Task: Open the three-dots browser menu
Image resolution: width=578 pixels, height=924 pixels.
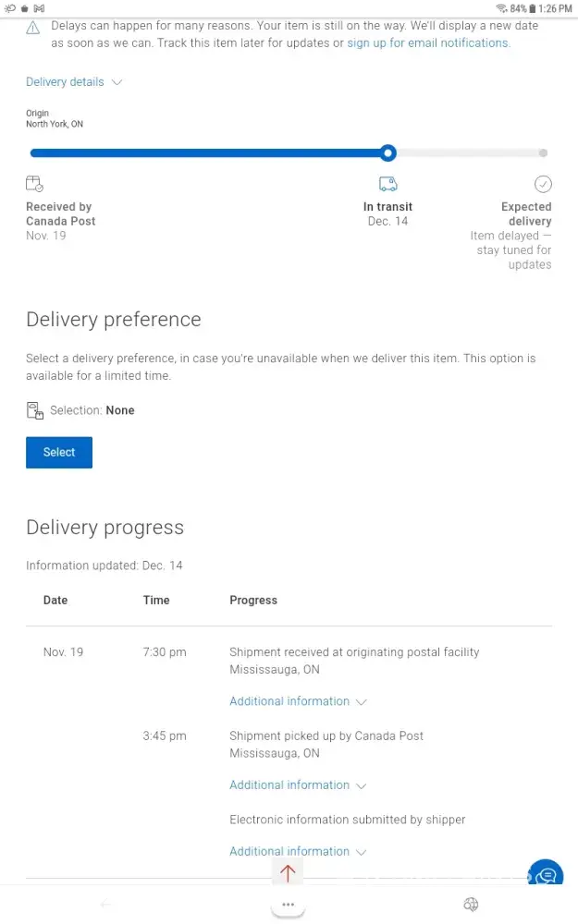Action: pyautogui.click(x=288, y=905)
